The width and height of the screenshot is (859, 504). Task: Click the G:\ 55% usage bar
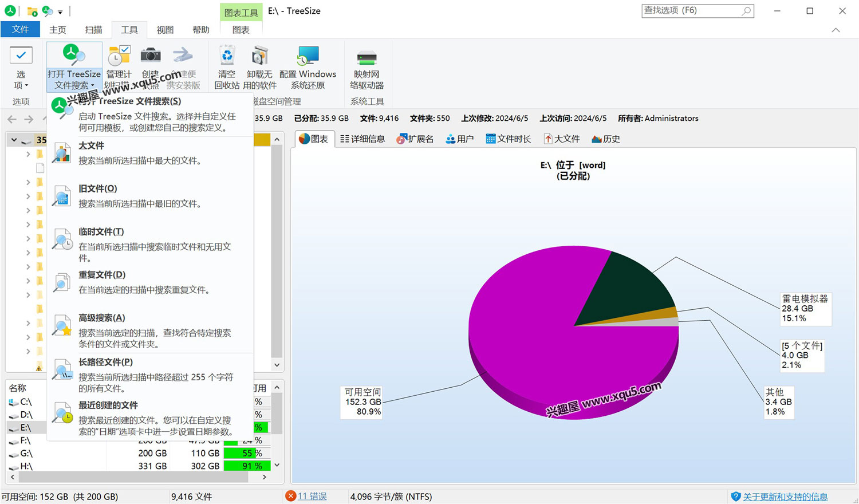tap(246, 453)
